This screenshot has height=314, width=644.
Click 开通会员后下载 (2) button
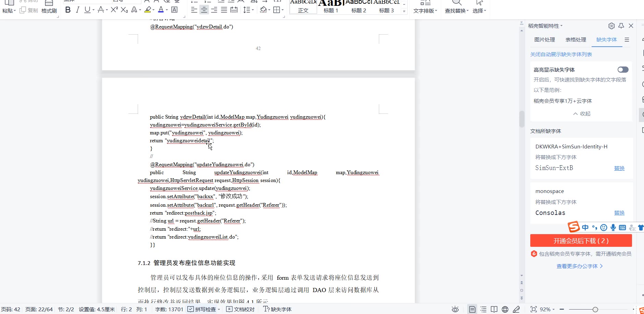pyautogui.click(x=581, y=241)
